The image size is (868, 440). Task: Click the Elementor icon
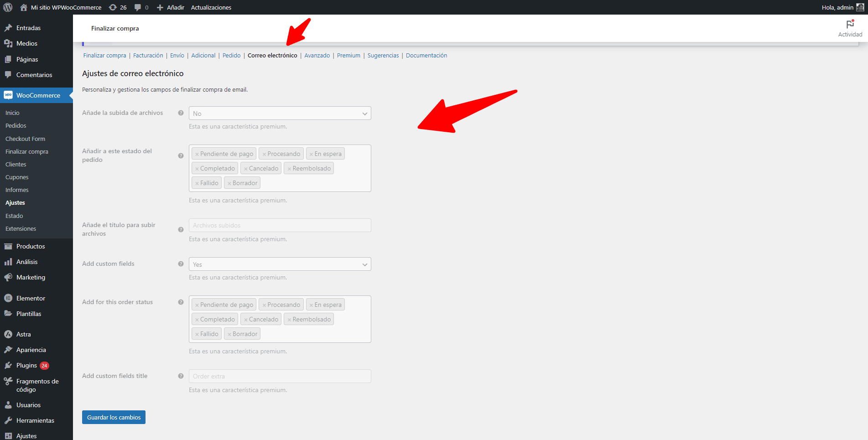click(8, 298)
